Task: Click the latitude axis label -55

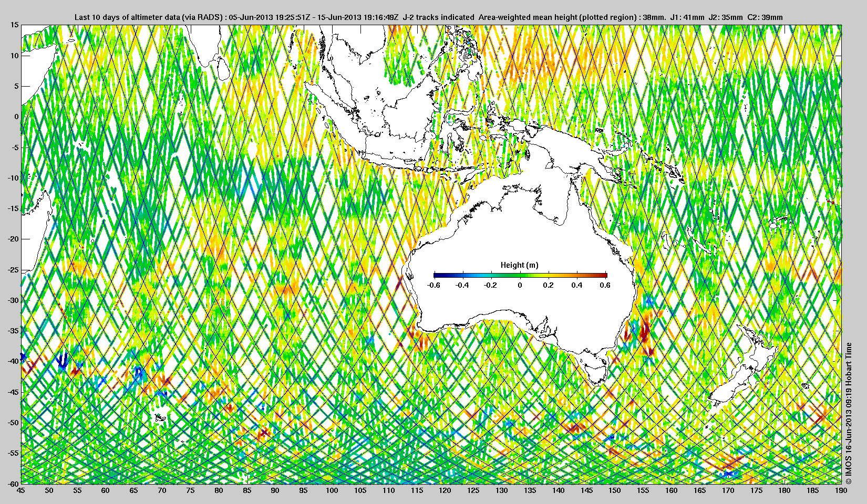Action: pos(13,453)
